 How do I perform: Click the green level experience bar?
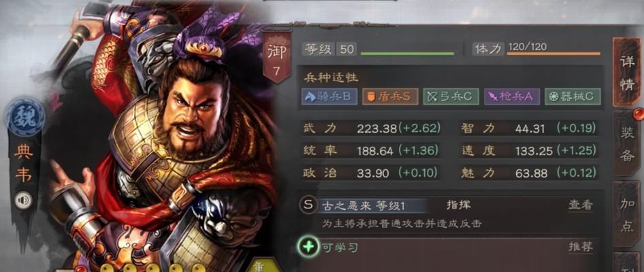click(407, 53)
